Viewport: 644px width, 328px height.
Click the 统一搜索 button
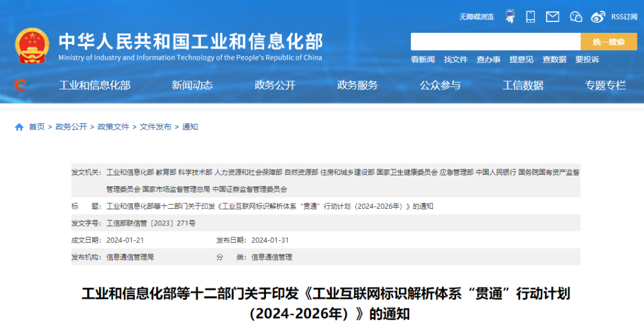click(609, 42)
